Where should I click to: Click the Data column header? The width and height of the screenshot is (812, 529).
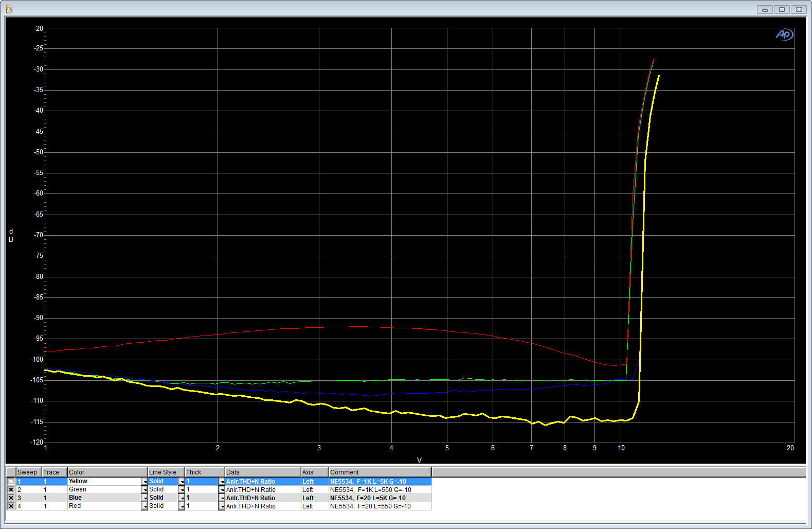point(263,472)
